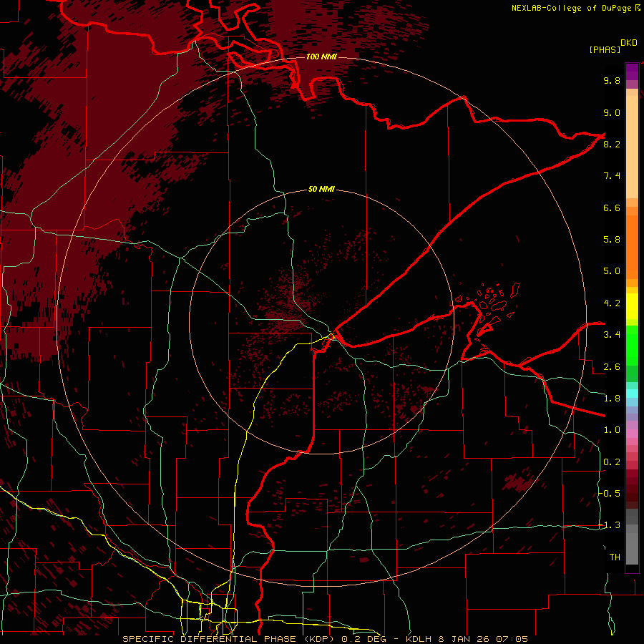This screenshot has height=644, width=644.
Task: Click the 50 NMI range ring label
Action: click(321, 190)
